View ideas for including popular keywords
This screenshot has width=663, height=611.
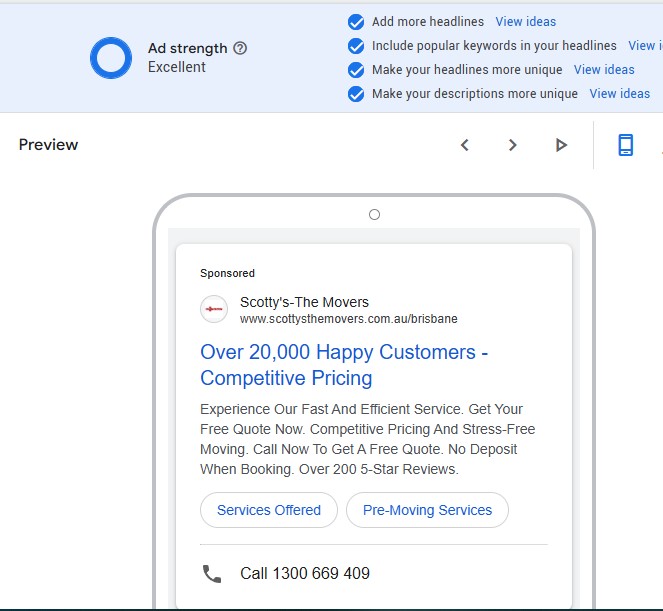coord(645,46)
